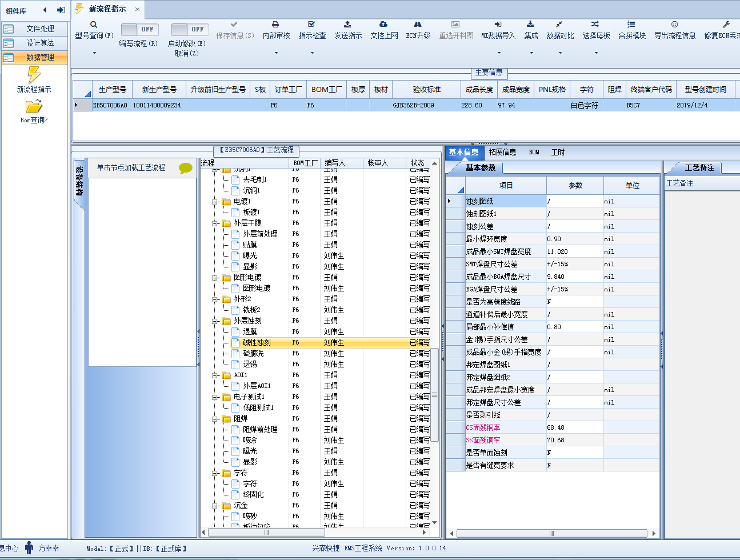
Task: Open dropdown arrow under 选择母板
Action: point(596,53)
